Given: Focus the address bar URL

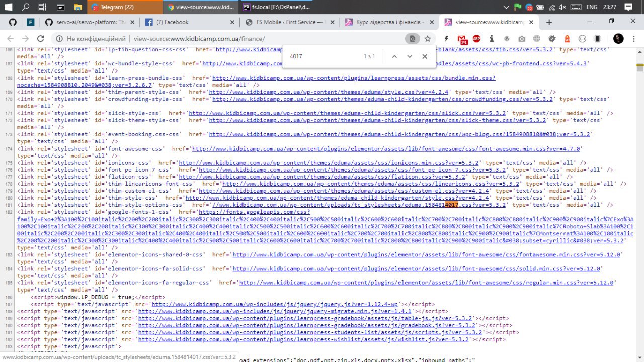Looking at the screenshot, I should [x=199, y=39].
